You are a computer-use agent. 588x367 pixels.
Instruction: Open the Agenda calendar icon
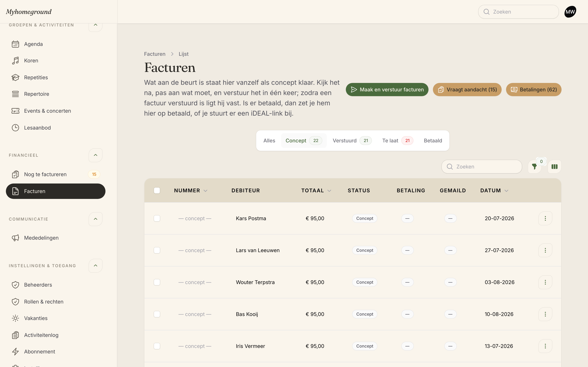[15, 44]
